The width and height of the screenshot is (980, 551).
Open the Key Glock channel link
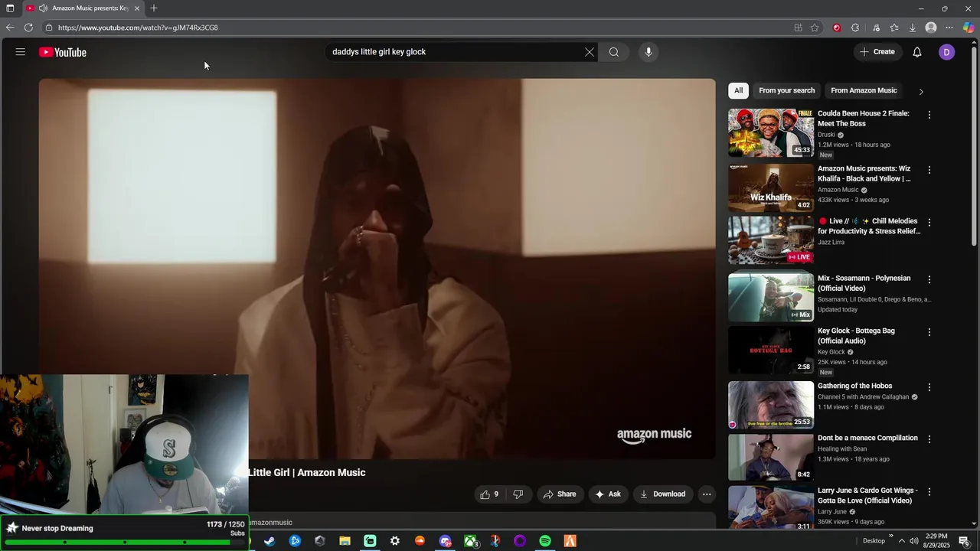coord(831,352)
